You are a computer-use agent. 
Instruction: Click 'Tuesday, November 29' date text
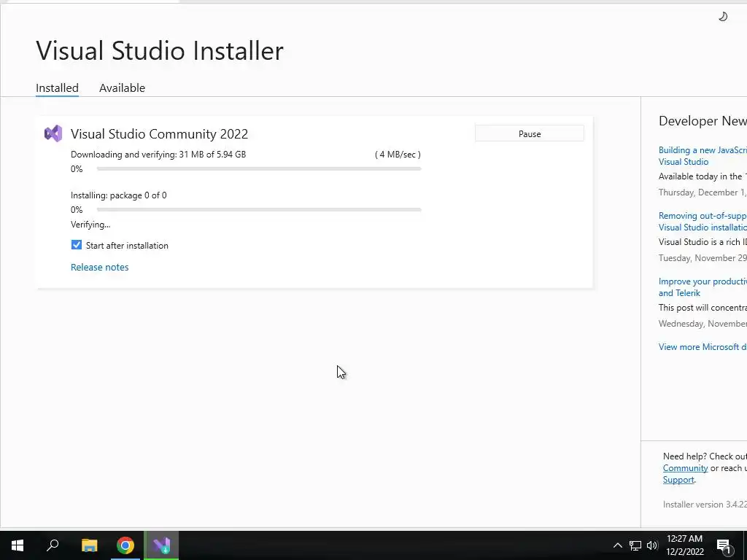coord(703,258)
